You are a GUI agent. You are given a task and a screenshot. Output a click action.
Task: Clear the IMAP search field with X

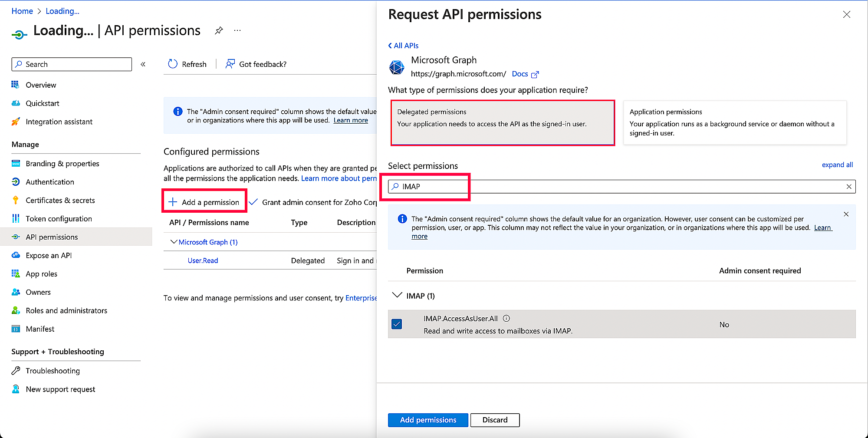click(849, 187)
